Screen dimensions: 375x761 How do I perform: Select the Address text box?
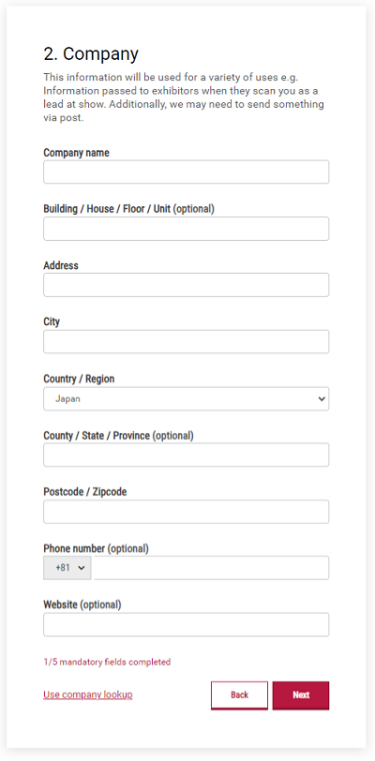186,285
